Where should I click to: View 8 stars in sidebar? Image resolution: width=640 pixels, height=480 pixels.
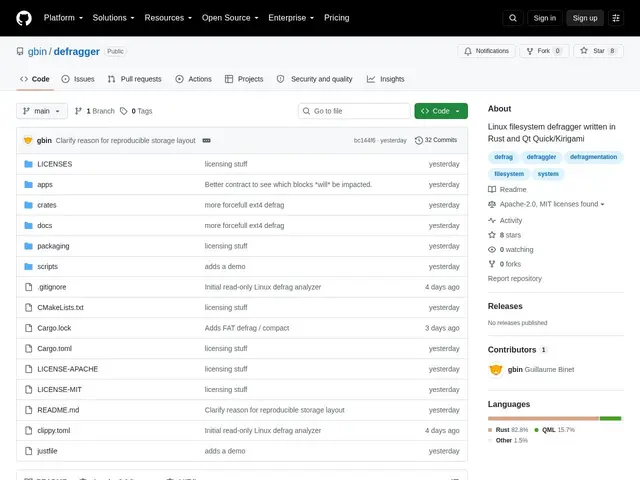point(504,235)
